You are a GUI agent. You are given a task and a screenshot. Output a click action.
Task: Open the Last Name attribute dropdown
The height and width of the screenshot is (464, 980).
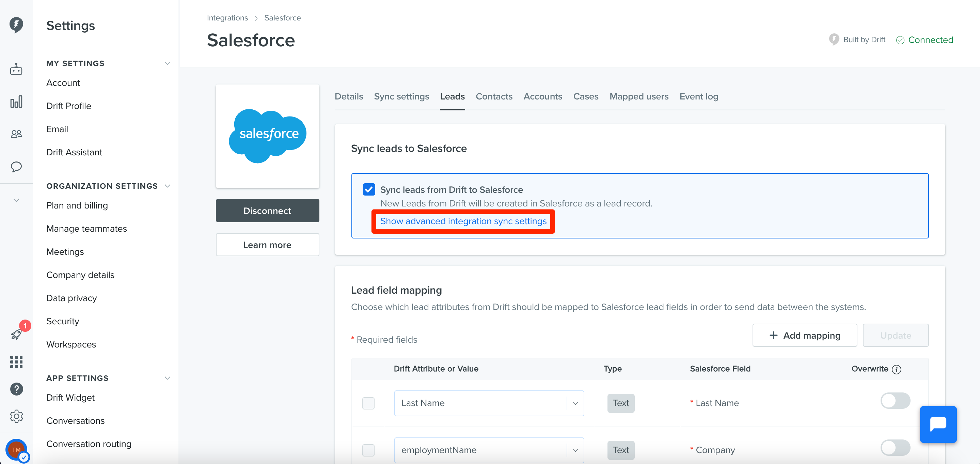coord(489,403)
